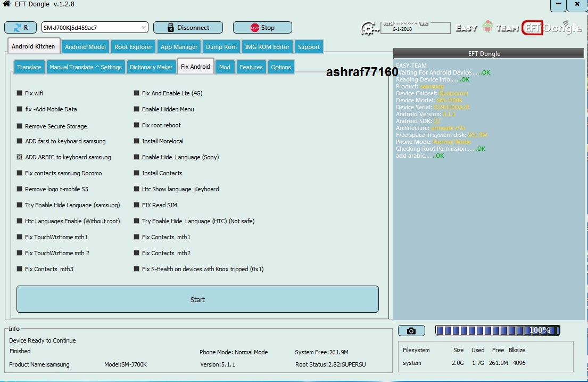Open the Options sub-tab
Screen dimensions: 588x382
(281, 67)
